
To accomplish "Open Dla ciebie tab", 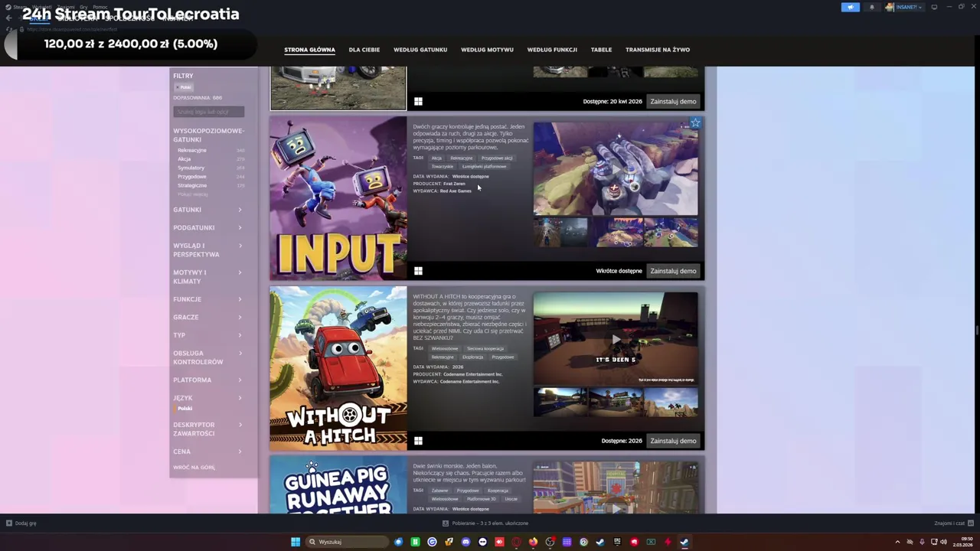I will [x=364, y=50].
